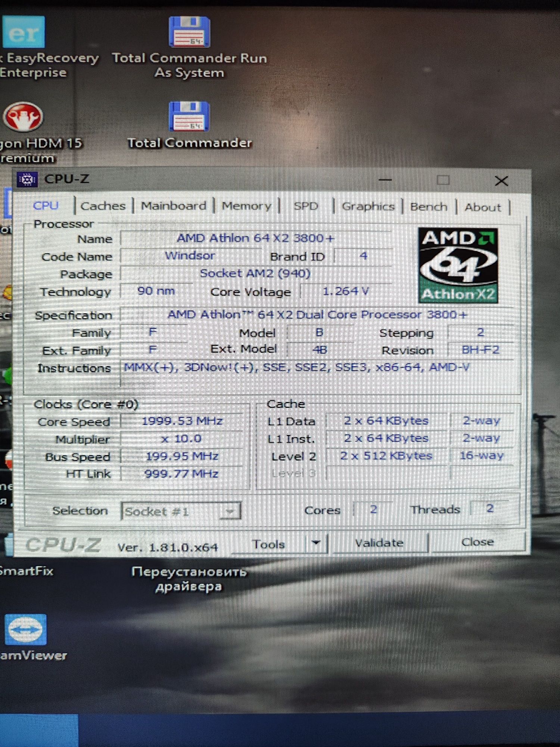Click the Stepping value 2
The height and width of the screenshot is (747, 560).
click(x=480, y=332)
